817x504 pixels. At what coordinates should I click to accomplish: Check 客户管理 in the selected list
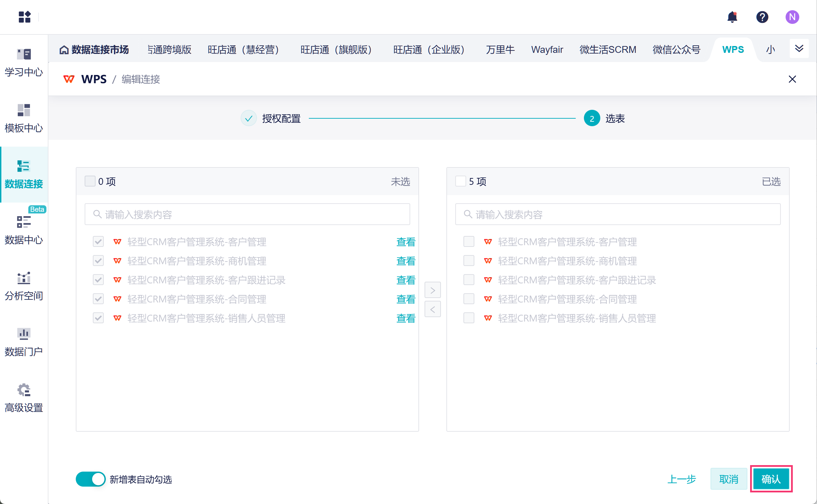click(x=469, y=242)
